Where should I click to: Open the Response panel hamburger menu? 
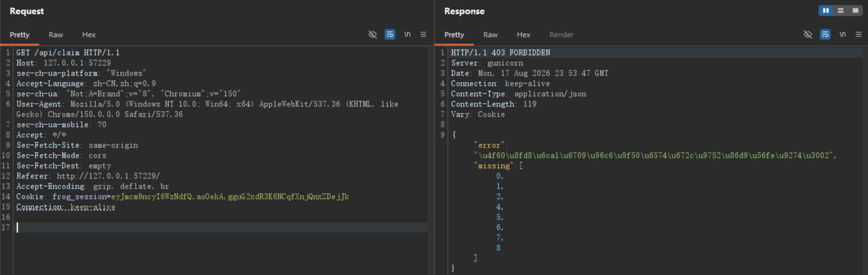[x=859, y=34]
